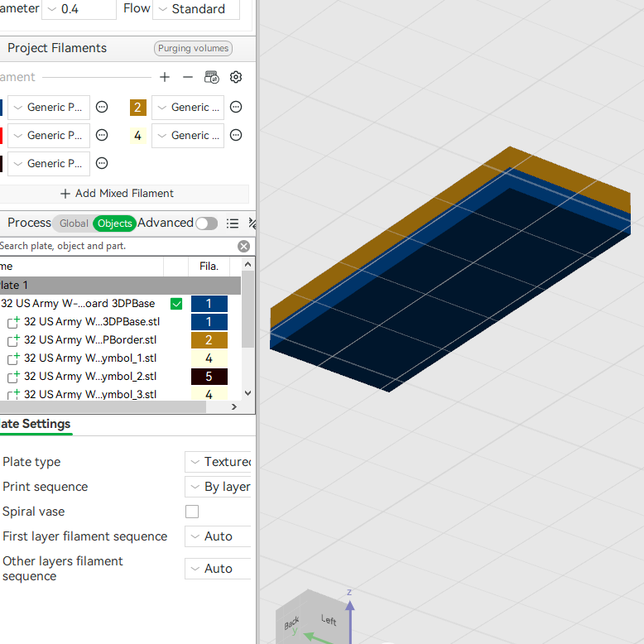
Task: Open process settings list icon
Action: click(233, 223)
